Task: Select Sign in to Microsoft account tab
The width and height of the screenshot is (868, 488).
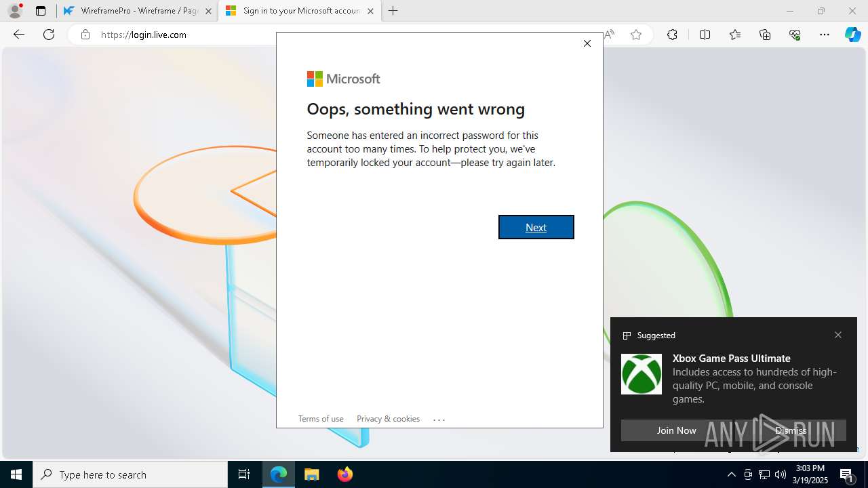Action: point(298,11)
